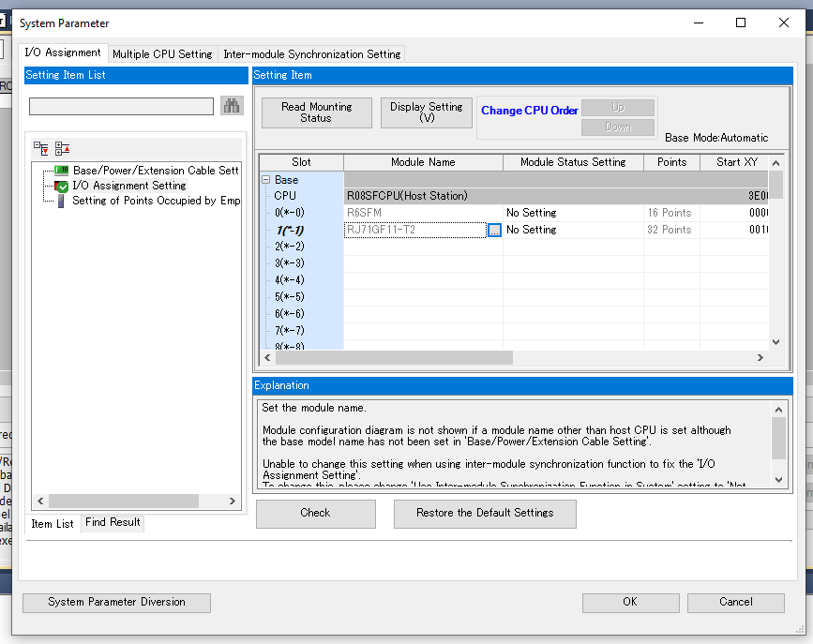The height and width of the screenshot is (644, 813).
Task: Cancel the System Parameter dialog
Action: tap(736, 603)
